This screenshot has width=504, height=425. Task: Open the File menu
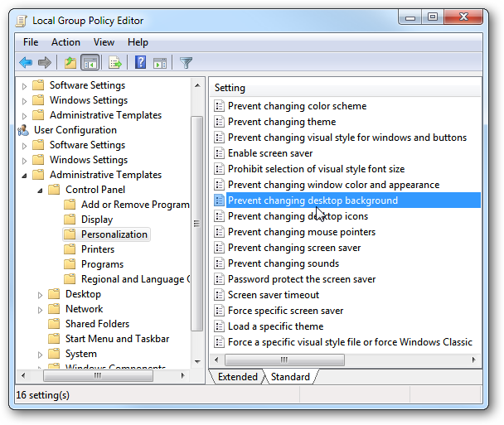(x=31, y=42)
